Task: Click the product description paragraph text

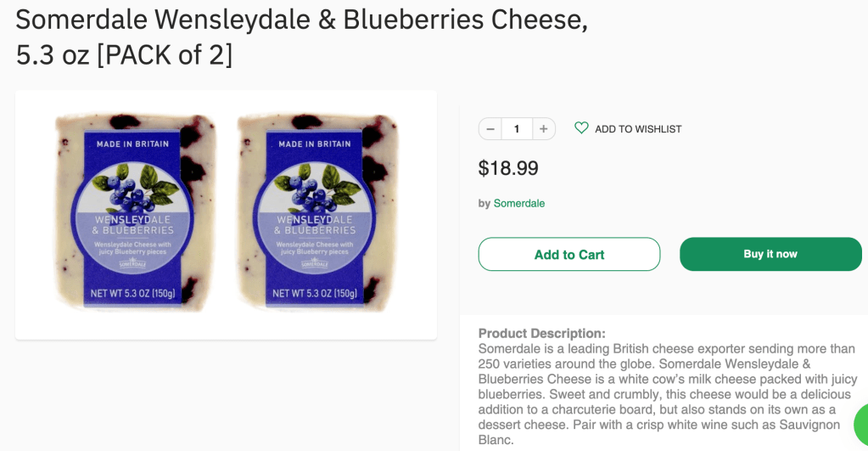Action: (x=668, y=394)
